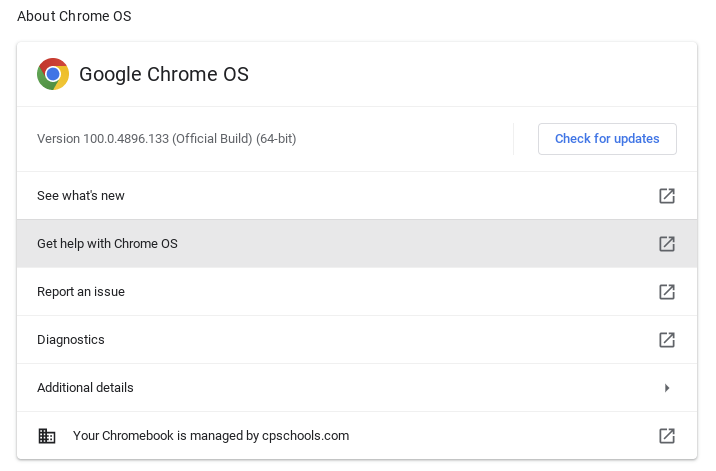Screen dimensions: 716x471
Task: Open the Additional details row
Action: coord(357,388)
